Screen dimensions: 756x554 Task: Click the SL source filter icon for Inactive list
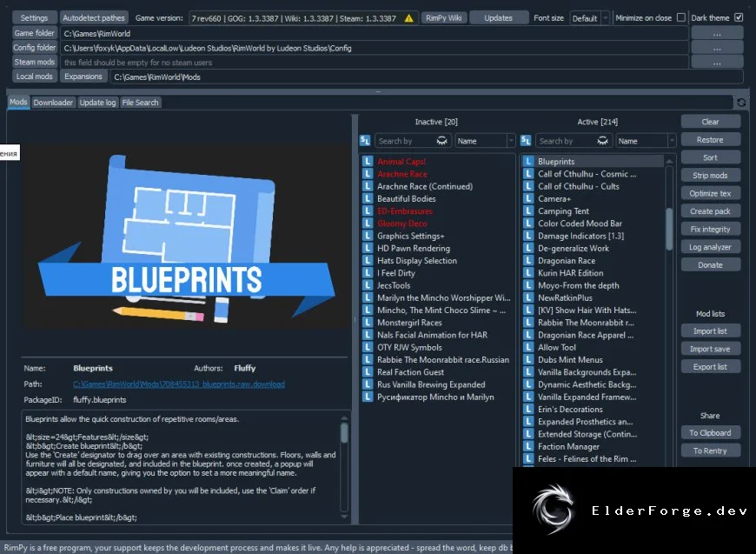click(365, 140)
